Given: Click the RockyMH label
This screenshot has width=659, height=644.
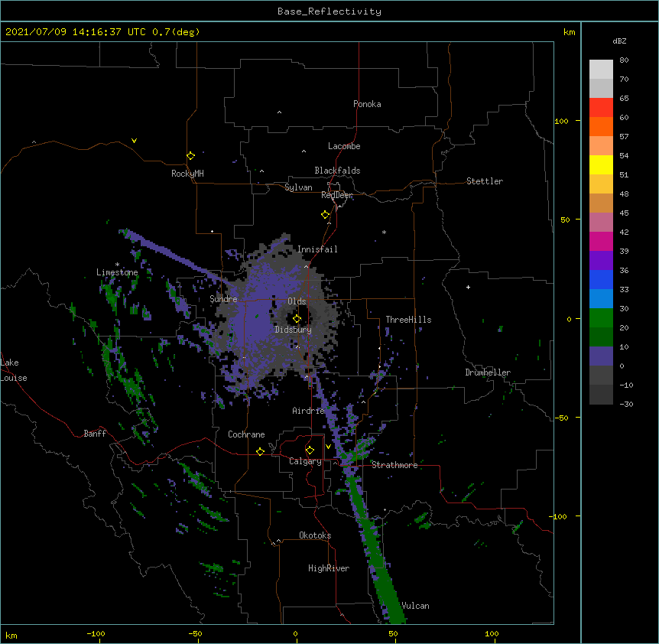Looking at the screenshot, I should click(x=187, y=174).
